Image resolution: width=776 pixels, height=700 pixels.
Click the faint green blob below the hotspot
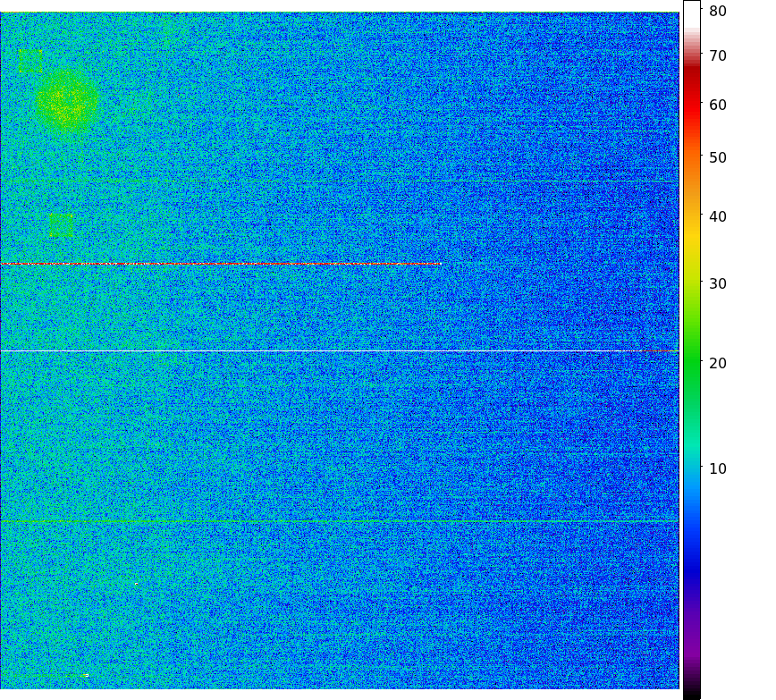point(60,223)
